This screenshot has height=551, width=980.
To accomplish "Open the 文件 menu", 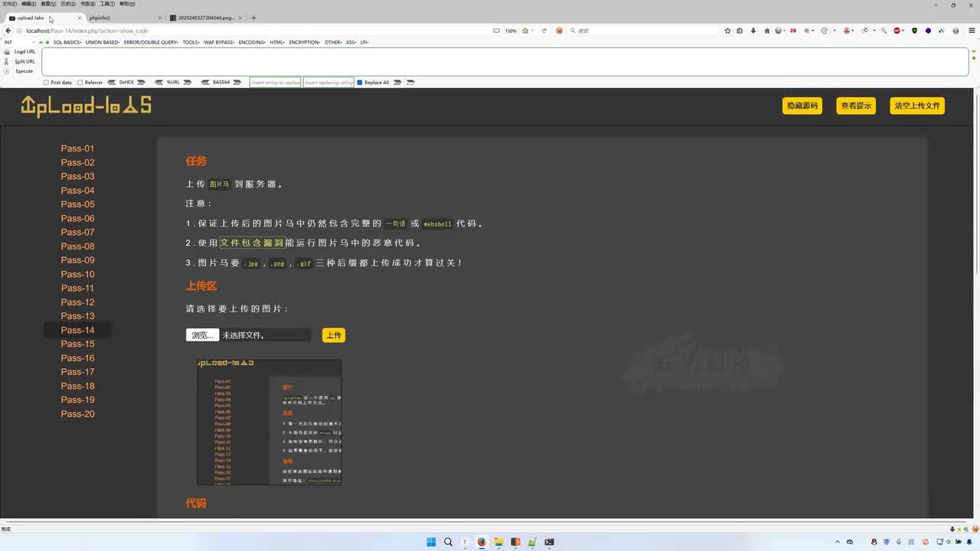I will pyautogui.click(x=9, y=4).
